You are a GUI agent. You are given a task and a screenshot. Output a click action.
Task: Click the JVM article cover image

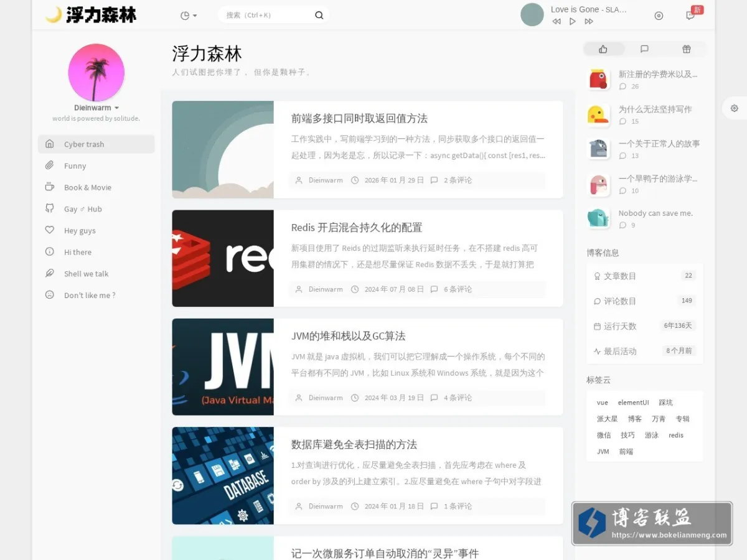pos(223,367)
